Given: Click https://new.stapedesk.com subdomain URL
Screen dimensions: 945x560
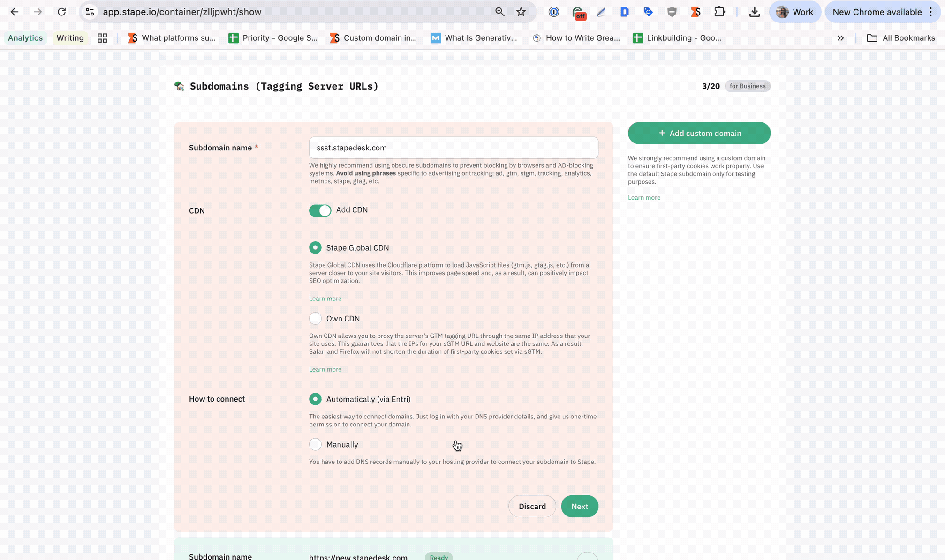Looking at the screenshot, I should [x=358, y=557].
